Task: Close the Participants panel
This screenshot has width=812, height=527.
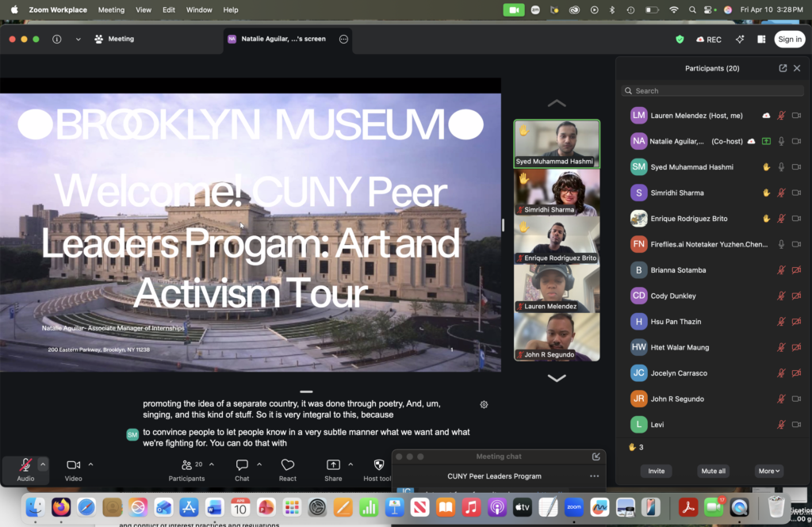Action: point(797,68)
